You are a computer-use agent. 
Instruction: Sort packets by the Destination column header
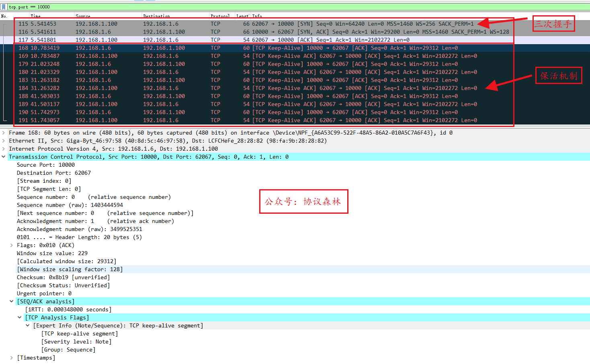[175, 16]
